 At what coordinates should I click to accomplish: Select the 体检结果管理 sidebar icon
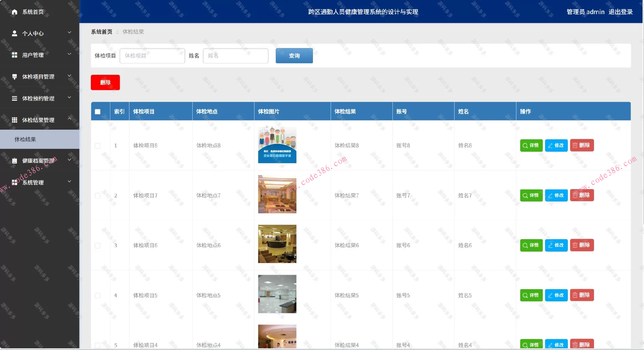[x=14, y=120]
